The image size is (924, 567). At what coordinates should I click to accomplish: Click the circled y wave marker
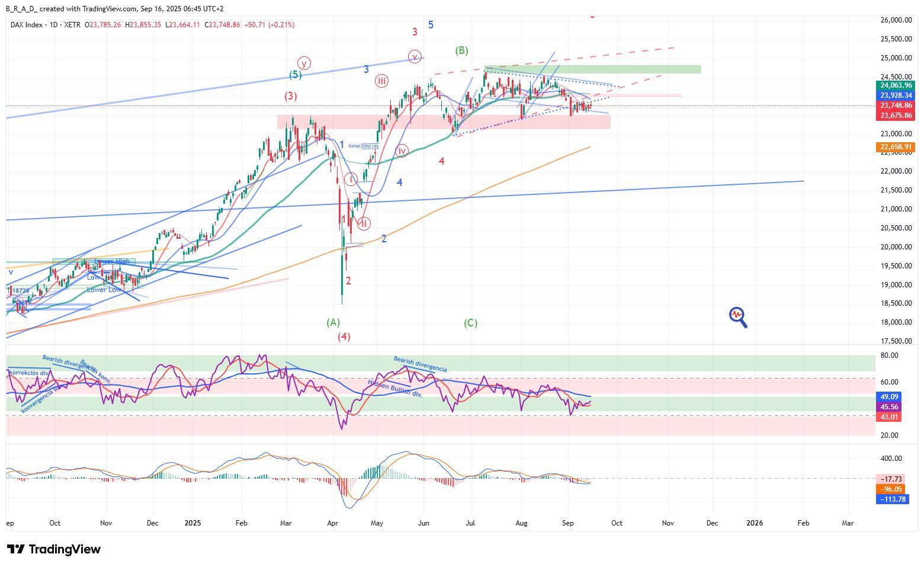(x=304, y=63)
